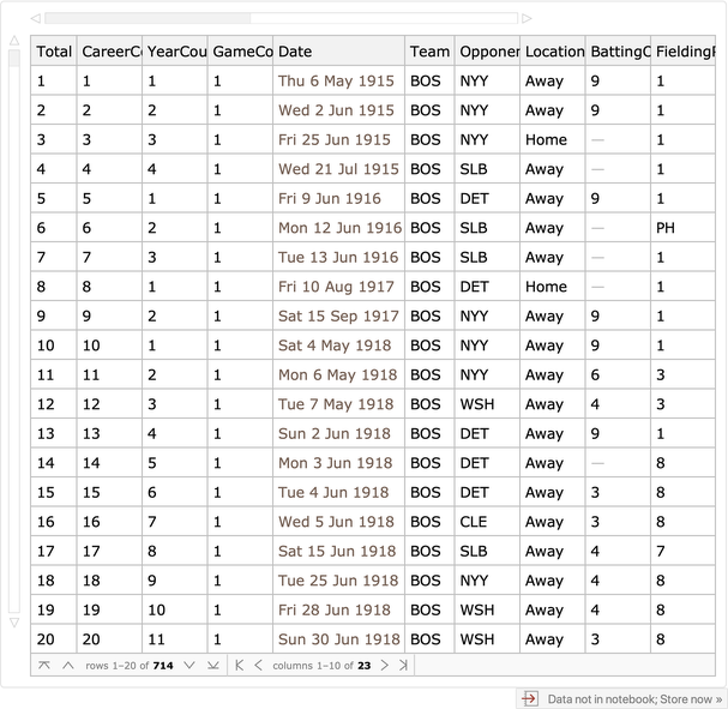This screenshot has width=728, height=709.
Task: Go to the next page of rows
Action: tap(189, 665)
